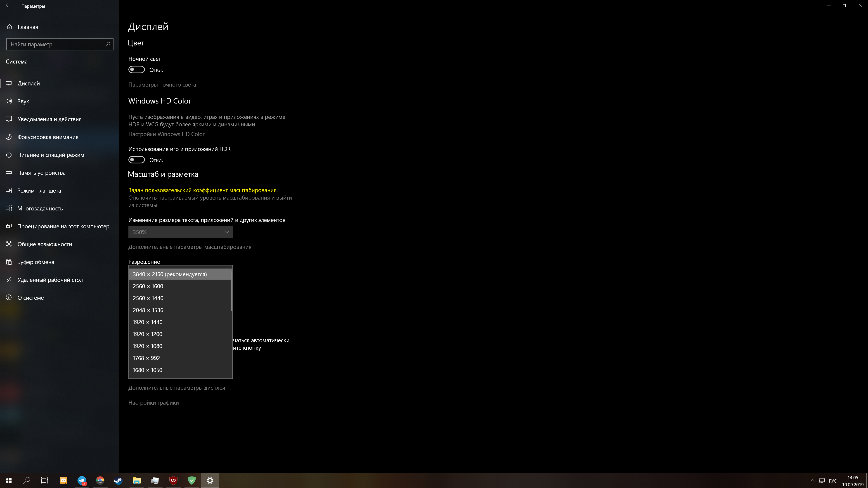868x488 pixels.
Task: Open Task View on the taskbar
Action: 45,481
